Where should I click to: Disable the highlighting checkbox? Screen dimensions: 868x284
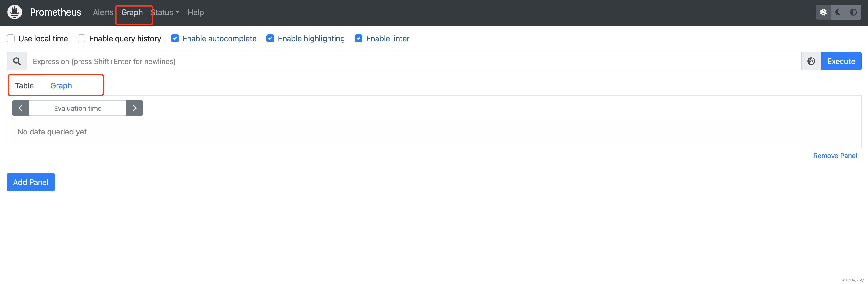click(270, 38)
